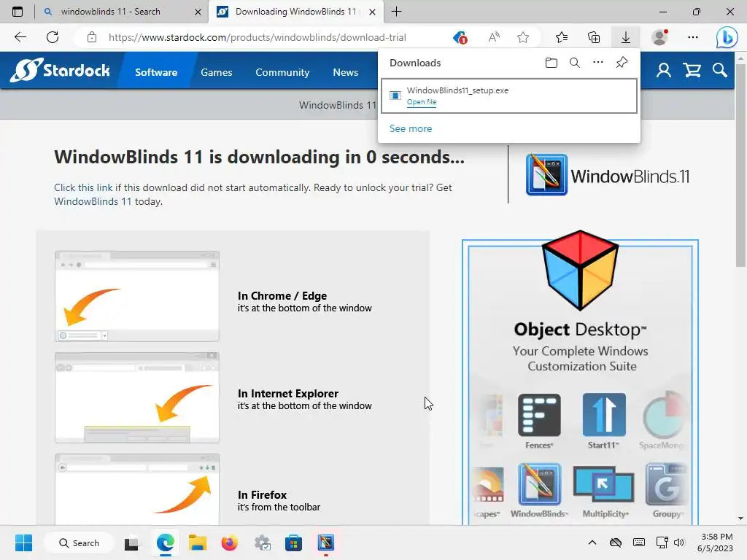Click the Chrome / Edge instruction thumbnail
Screen dimensions: 747x560
point(137,296)
